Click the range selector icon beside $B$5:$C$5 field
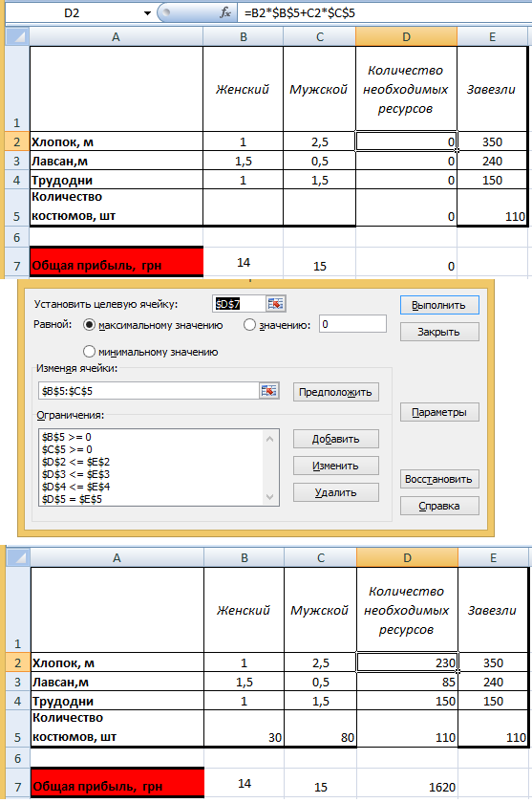This screenshot has height=803, width=532. click(x=269, y=391)
